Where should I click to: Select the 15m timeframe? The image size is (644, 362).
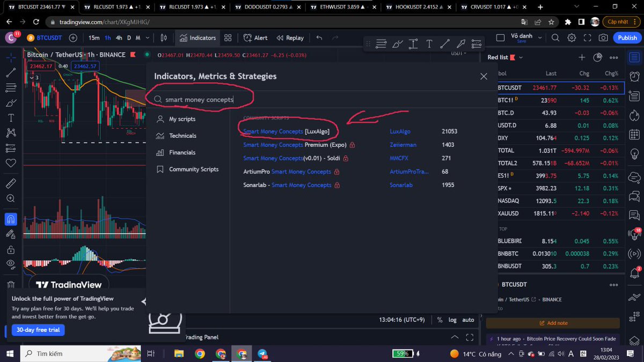click(x=94, y=38)
